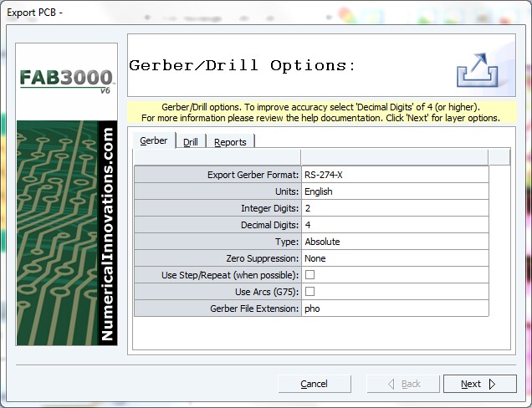Click the 'Gerber/Drill Options:' heading

[x=242, y=65]
